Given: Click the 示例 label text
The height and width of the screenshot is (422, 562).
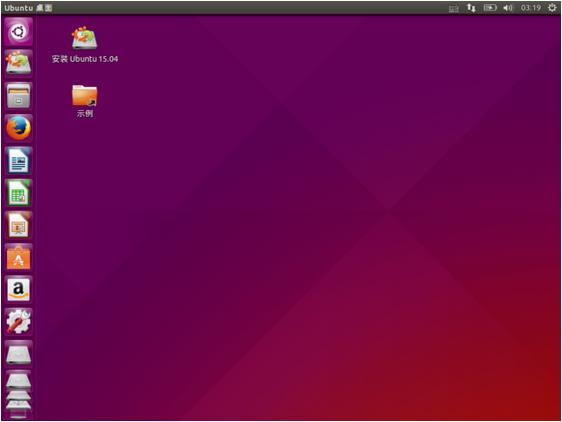Looking at the screenshot, I should tap(85, 114).
